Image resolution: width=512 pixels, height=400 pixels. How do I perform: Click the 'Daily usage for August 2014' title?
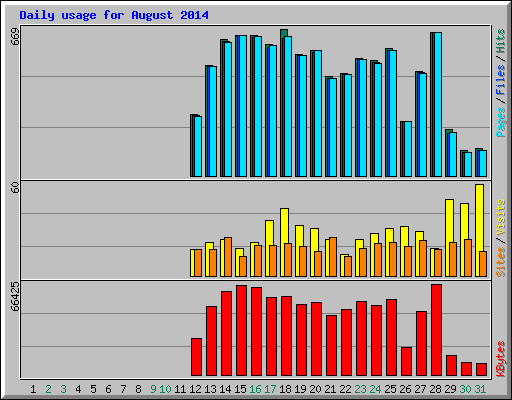coord(114,15)
